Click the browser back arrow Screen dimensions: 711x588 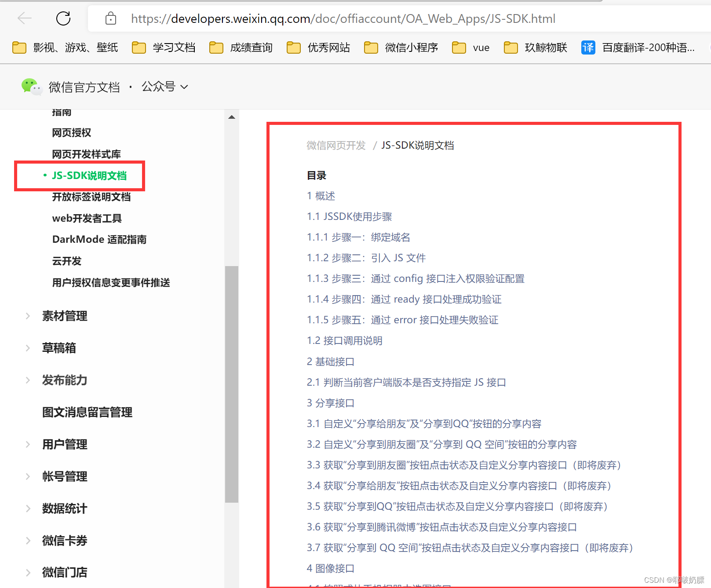25,18
